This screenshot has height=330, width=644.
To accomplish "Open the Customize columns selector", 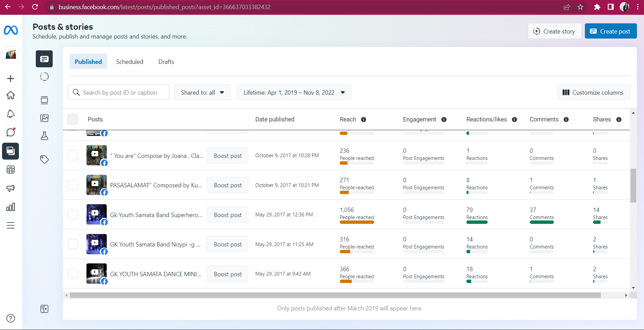I will pos(593,92).
